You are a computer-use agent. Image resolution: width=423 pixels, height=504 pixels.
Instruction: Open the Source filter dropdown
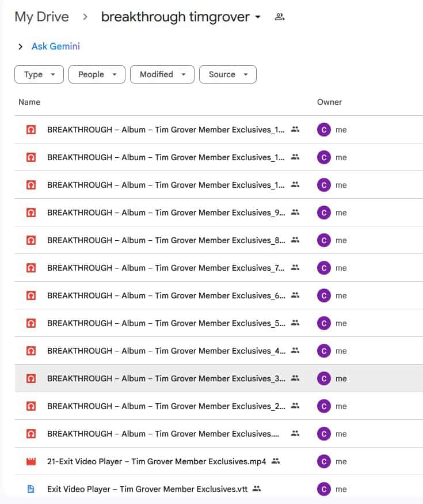coord(227,74)
